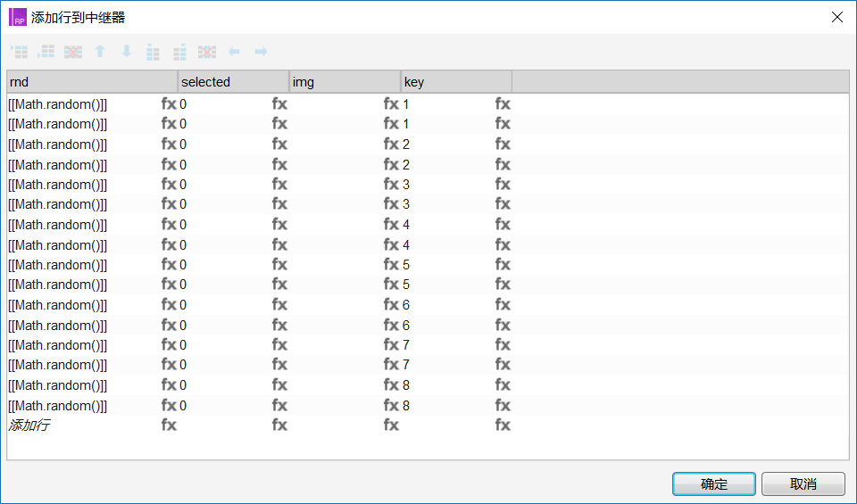Image resolution: width=857 pixels, height=504 pixels.
Task: Click the move row up arrow
Action: pos(100,52)
